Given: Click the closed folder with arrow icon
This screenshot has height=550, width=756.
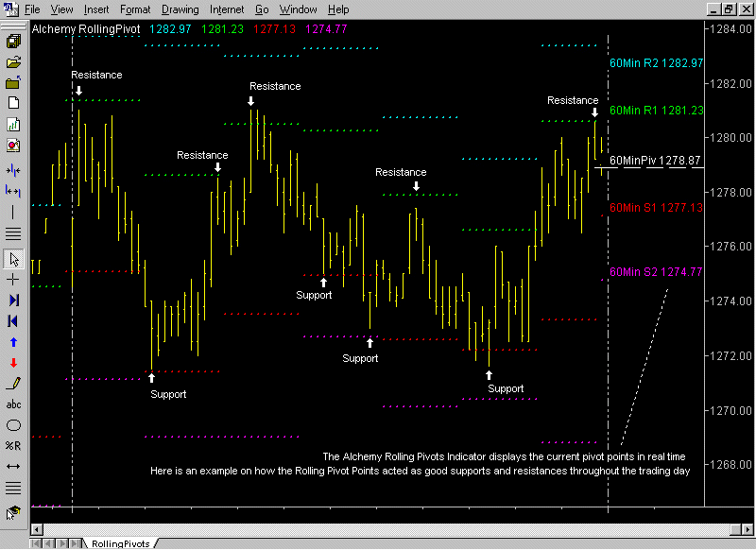Looking at the screenshot, I should tap(13, 82).
